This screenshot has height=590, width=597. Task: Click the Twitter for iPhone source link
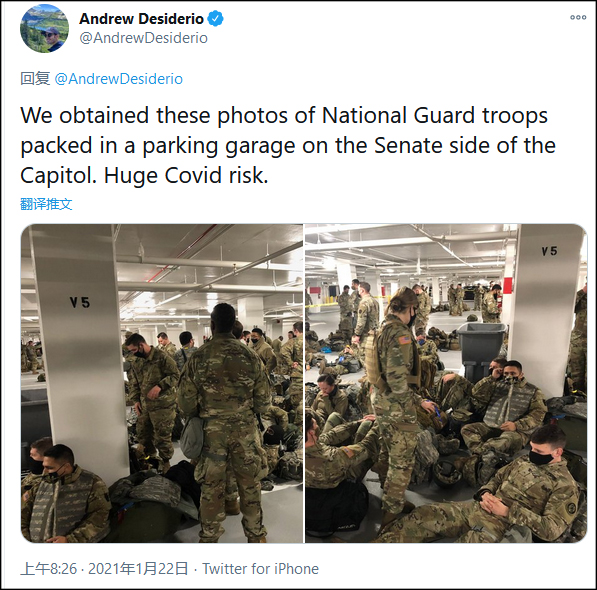[x=260, y=569]
